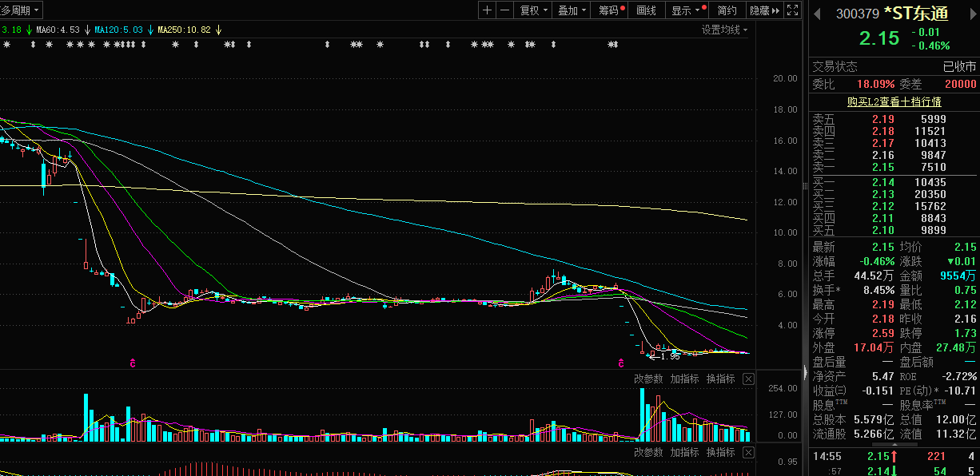This screenshot has height=476, width=980.
Task: Close the lower indicator sub-panel
Action: (748, 453)
